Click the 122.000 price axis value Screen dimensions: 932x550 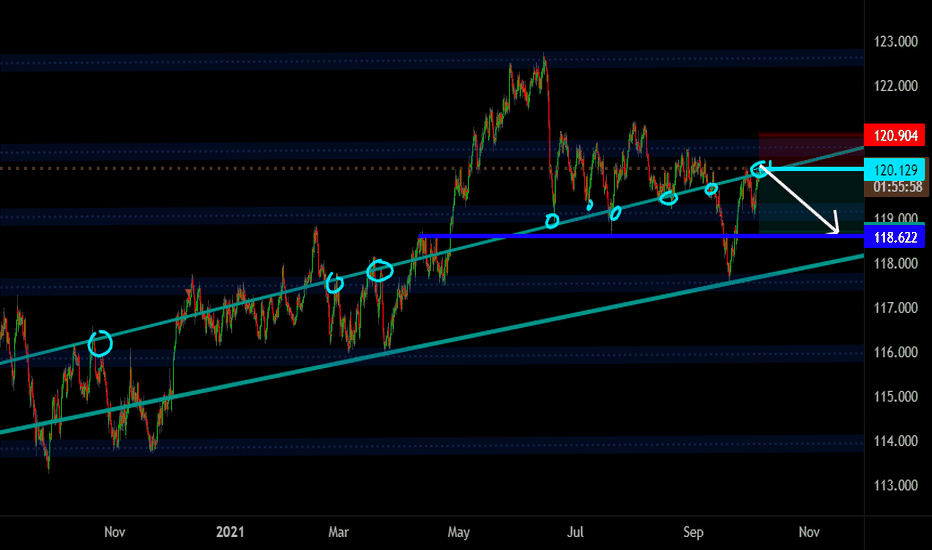(896, 86)
